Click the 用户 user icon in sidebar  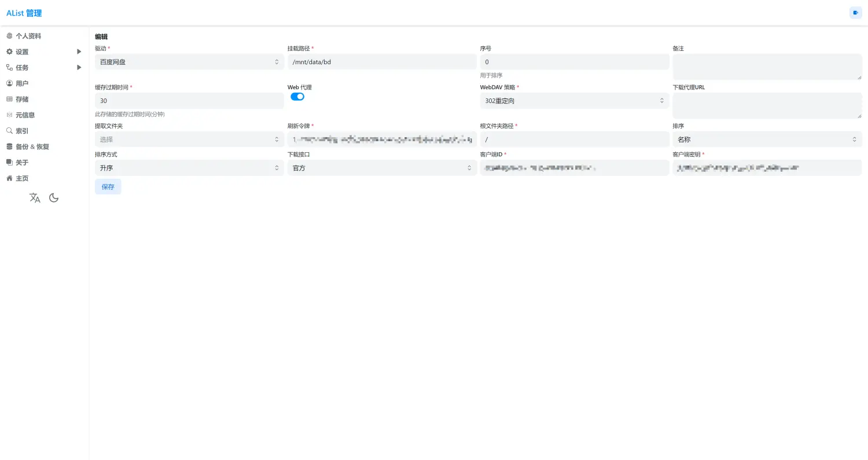(9, 83)
